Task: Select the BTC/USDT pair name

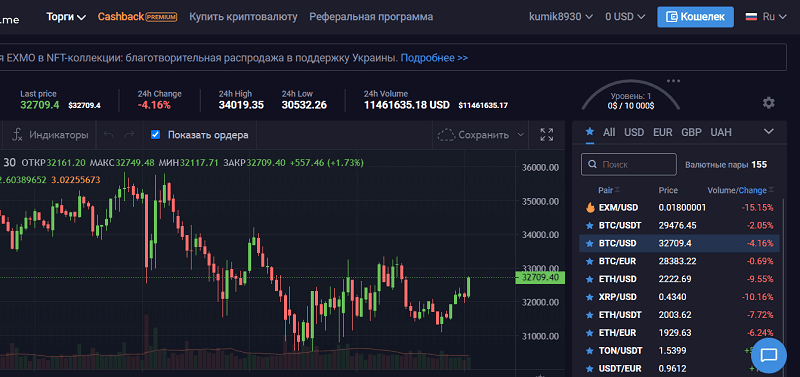Action: [x=620, y=225]
